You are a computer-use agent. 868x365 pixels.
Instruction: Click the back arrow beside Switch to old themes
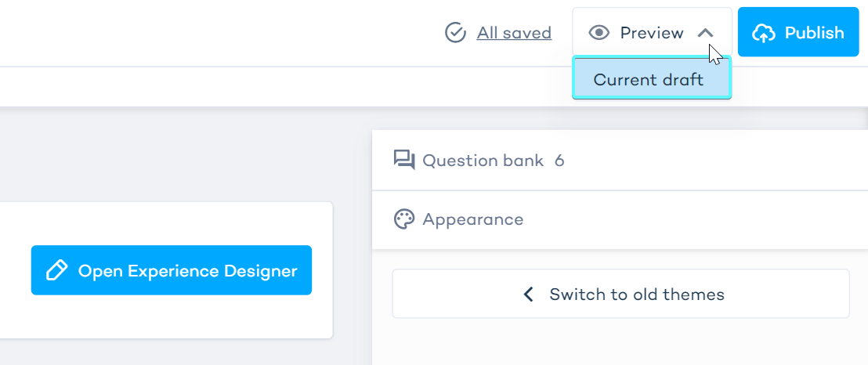click(x=529, y=295)
